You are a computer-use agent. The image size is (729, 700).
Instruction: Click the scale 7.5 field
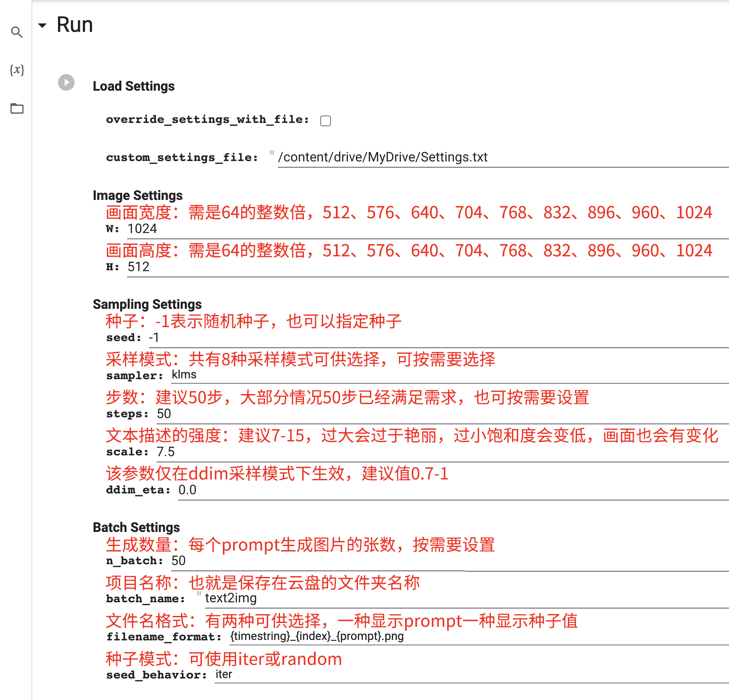(443, 452)
